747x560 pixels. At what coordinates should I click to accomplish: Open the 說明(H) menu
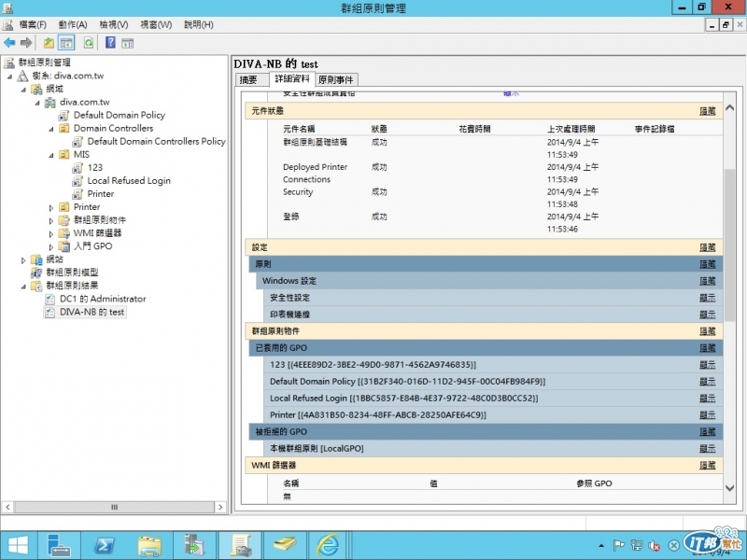coord(198,25)
